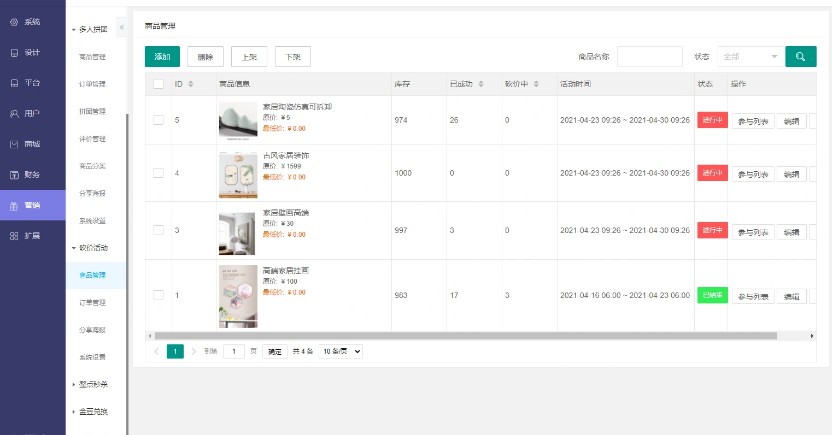Collapse the submenu with the arrow handle
832x435 pixels.
tap(121, 28)
